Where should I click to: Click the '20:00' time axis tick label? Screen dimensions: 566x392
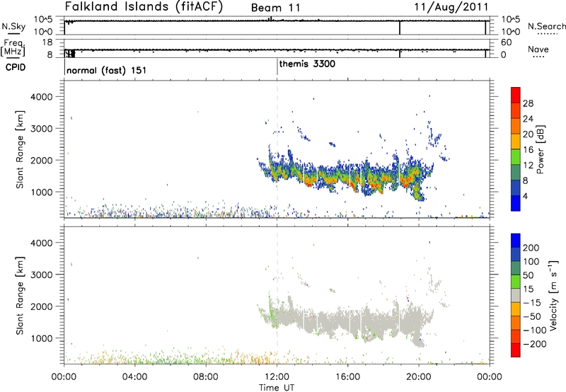click(x=419, y=377)
